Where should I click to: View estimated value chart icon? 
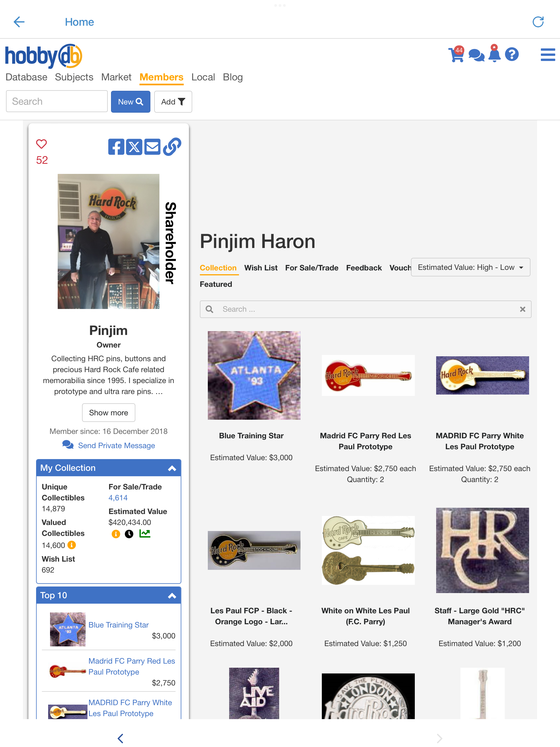tap(145, 533)
